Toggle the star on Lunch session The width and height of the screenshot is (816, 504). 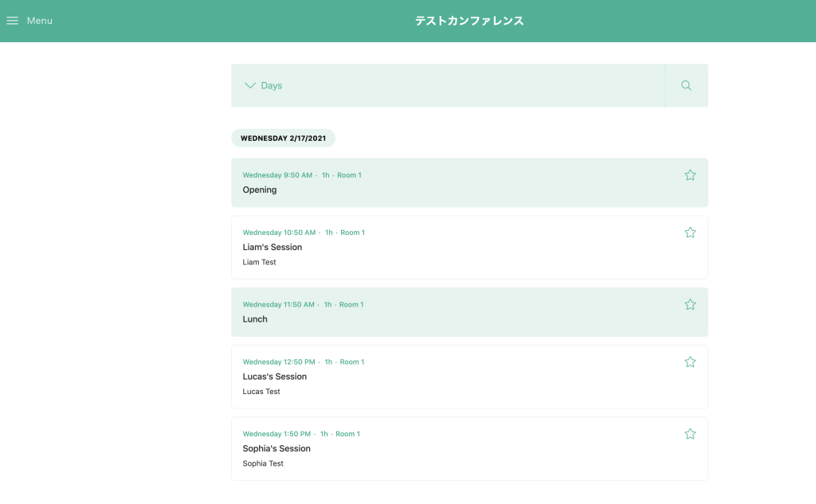[x=690, y=304]
